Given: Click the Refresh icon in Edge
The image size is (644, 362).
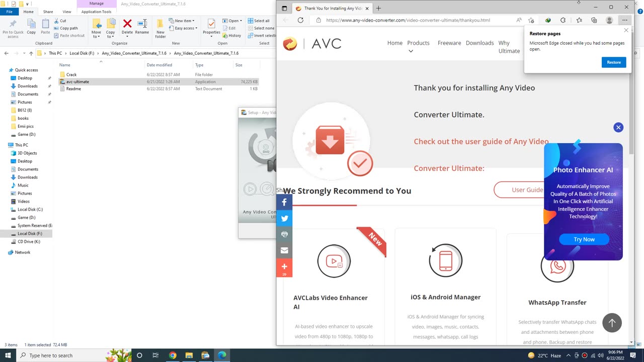Looking at the screenshot, I should tap(300, 20).
